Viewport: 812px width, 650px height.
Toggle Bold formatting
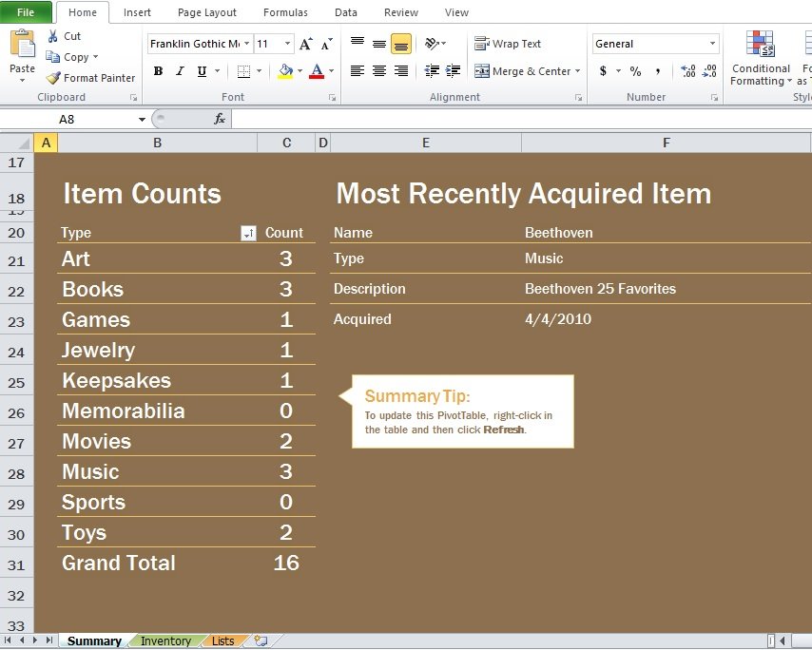coord(159,71)
